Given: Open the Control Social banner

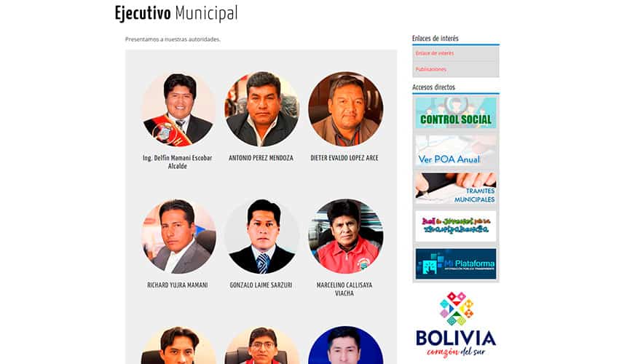Looking at the screenshot, I should click(x=456, y=113).
